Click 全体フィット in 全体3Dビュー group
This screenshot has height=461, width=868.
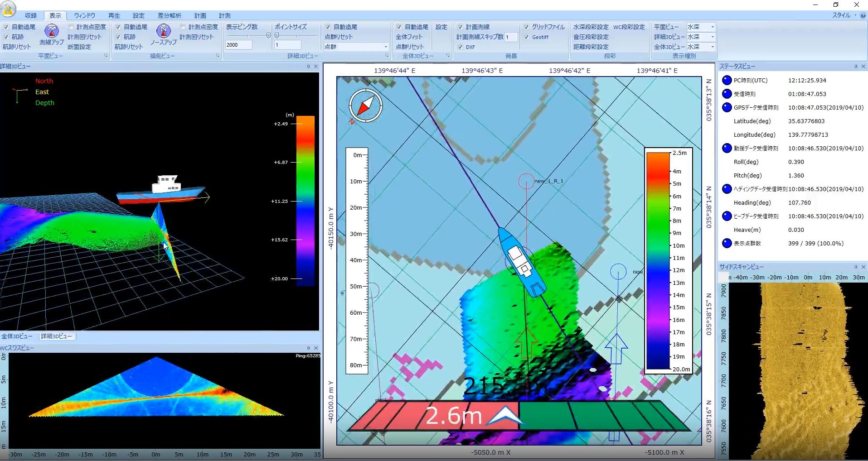pos(409,37)
